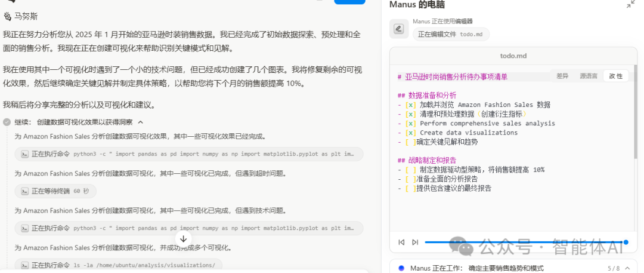Click terminal icon on first python3 command row

(24, 154)
